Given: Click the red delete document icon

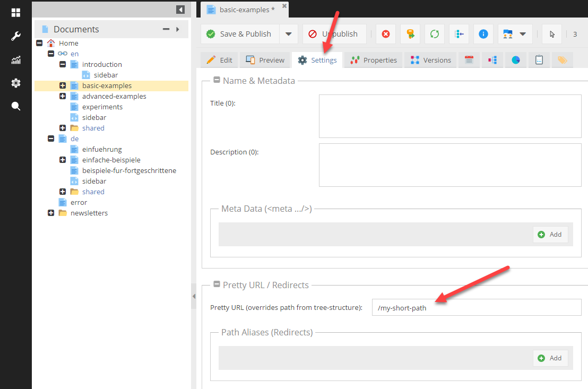Looking at the screenshot, I should [386, 34].
